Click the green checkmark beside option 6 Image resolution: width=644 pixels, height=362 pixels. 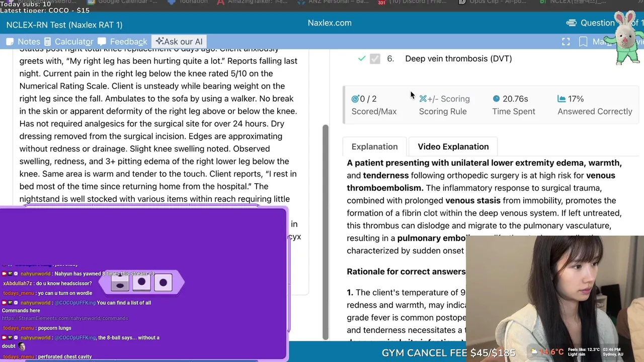(361, 59)
